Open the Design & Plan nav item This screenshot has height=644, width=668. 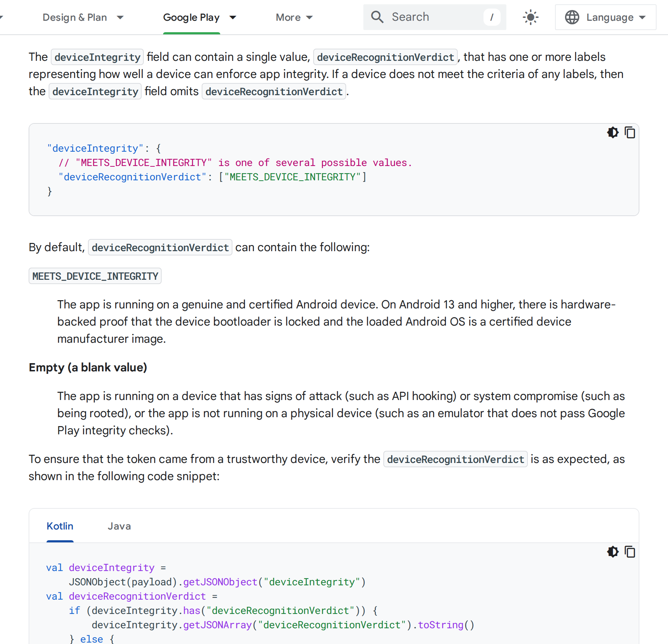[x=75, y=18]
